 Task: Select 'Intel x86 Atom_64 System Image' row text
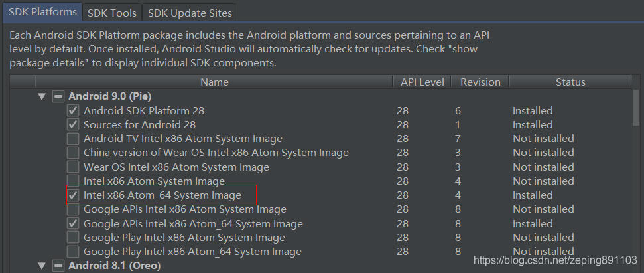[x=162, y=195]
